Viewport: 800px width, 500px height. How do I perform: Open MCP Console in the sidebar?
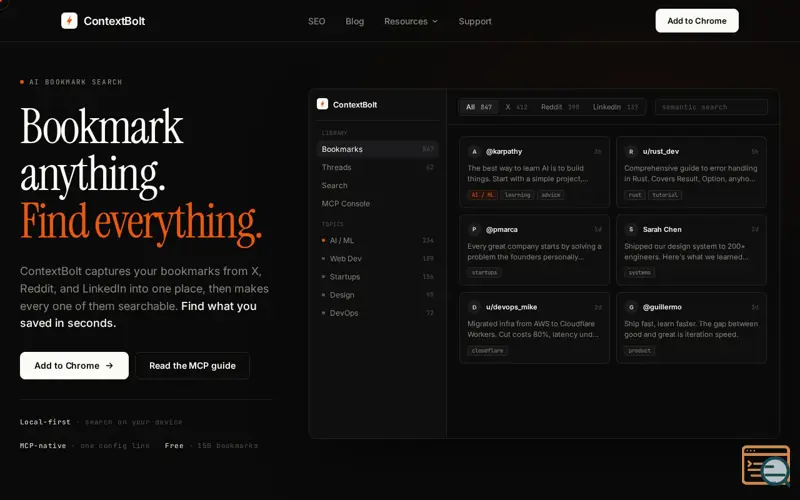click(x=377, y=204)
